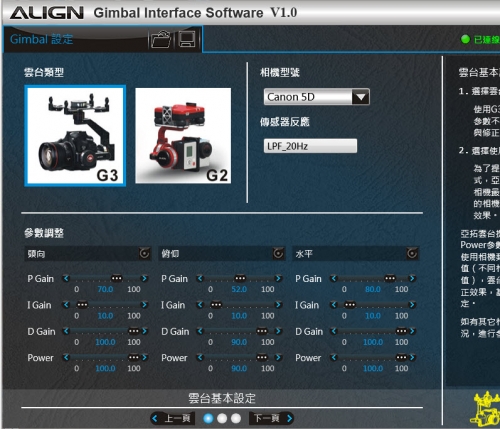Select the G2 gimbal thumbnail

183,135
